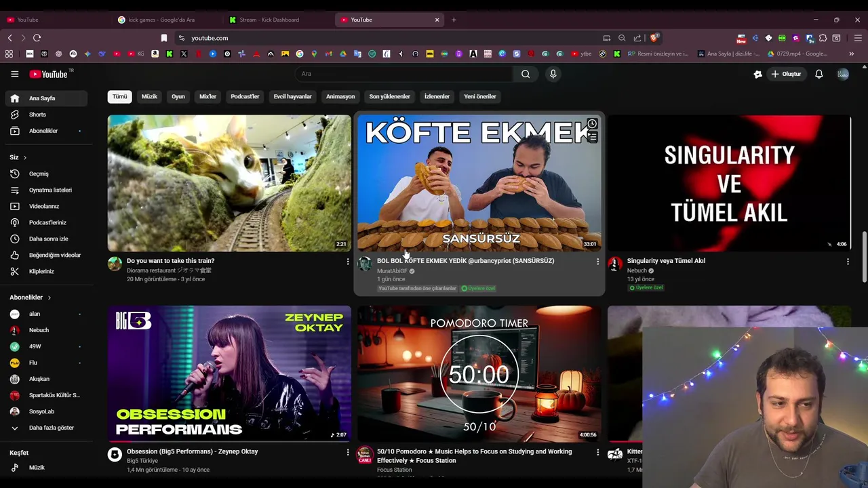
Task: Select the Podcast'ler filter chip
Action: (x=245, y=96)
